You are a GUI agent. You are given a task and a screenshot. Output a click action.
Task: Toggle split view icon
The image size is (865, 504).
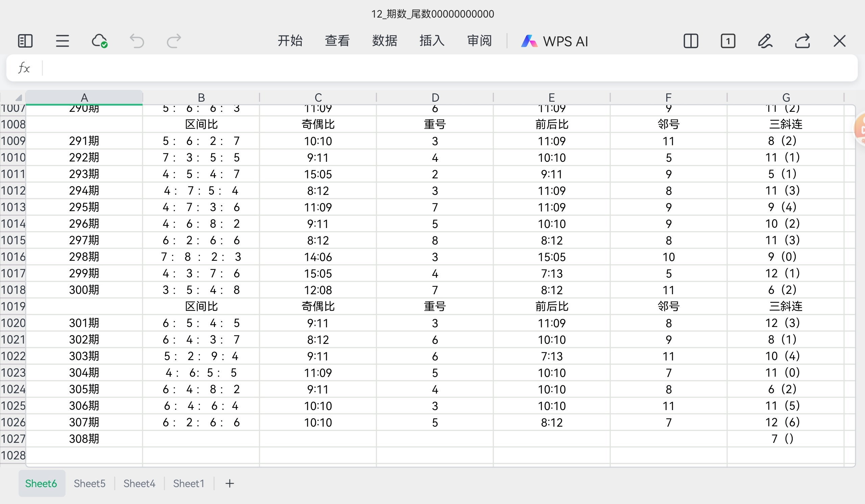tap(691, 41)
